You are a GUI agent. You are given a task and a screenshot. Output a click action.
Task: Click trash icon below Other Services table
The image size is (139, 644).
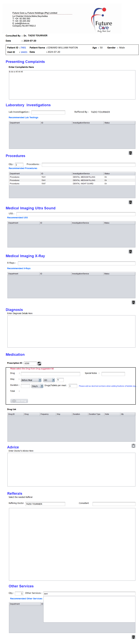133,637
